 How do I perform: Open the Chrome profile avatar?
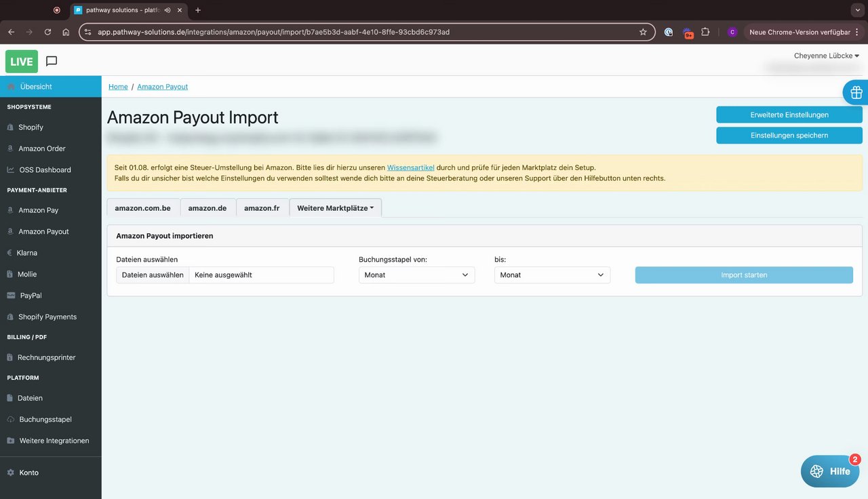point(732,32)
